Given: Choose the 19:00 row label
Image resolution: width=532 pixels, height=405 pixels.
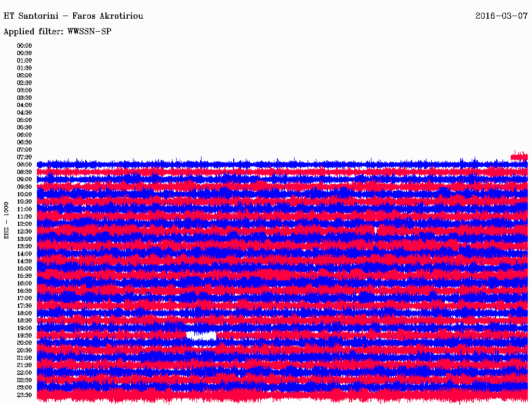Looking at the screenshot, I should point(24,328).
